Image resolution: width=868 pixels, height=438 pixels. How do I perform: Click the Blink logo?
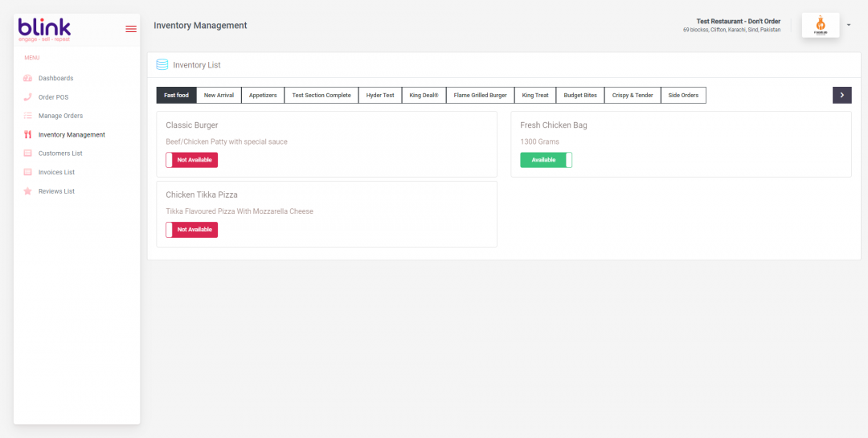(x=44, y=29)
